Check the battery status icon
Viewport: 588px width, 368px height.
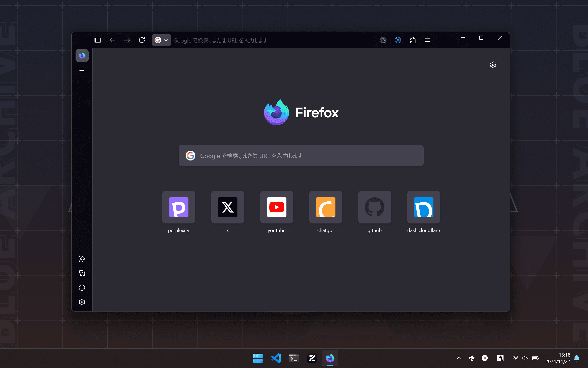coord(536,358)
